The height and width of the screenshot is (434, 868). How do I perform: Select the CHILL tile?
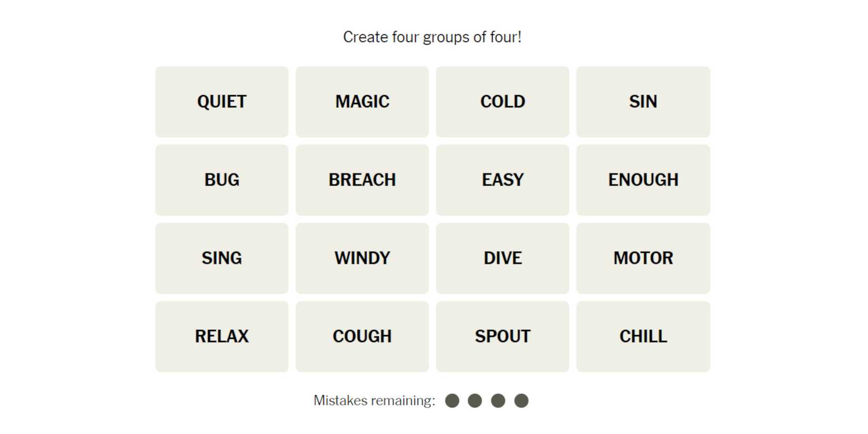point(643,337)
